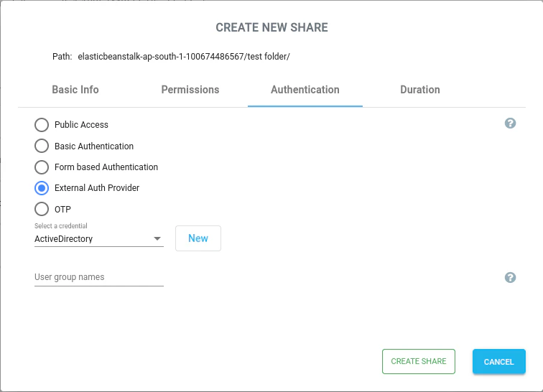Image resolution: width=543 pixels, height=392 pixels.
Task: Go to the Authentication tab
Action: click(x=305, y=90)
